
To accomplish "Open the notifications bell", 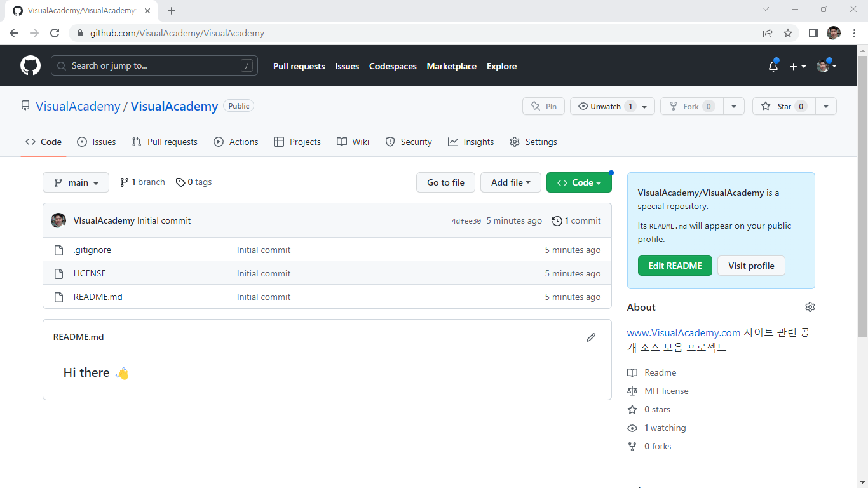I will 773,66.
